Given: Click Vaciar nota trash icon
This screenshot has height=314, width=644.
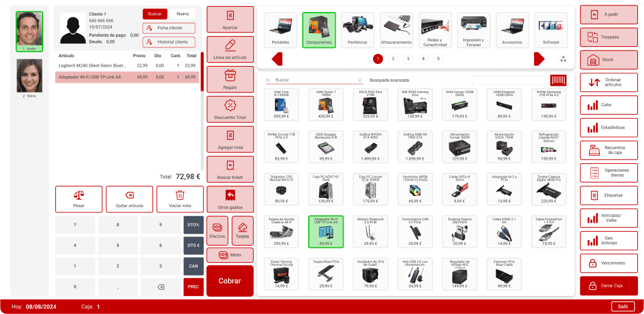Looking at the screenshot, I should tap(180, 199).
